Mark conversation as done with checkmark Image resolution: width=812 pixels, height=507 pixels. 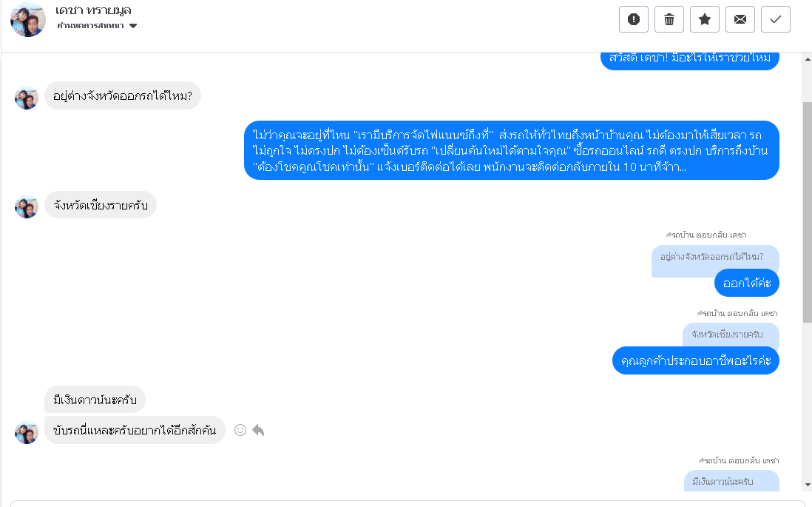coord(776,20)
